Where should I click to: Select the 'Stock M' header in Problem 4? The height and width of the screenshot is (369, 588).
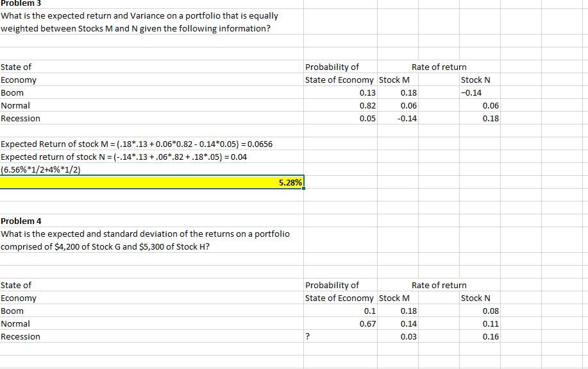[394, 298]
